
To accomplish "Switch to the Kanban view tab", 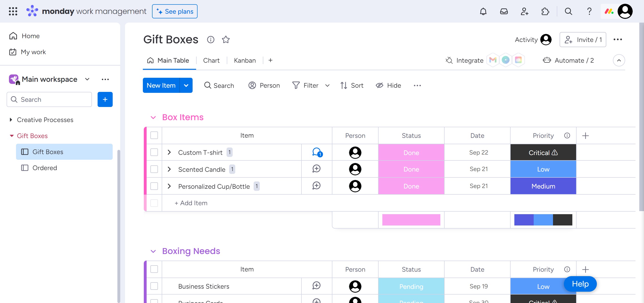I will 244,61.
